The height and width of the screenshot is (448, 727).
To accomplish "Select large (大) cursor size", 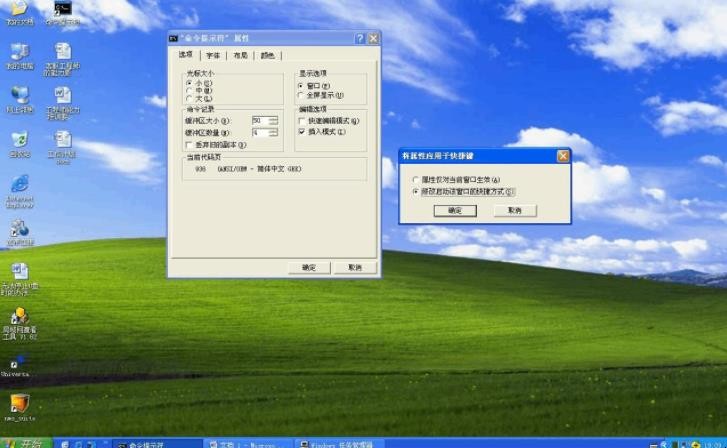I will (x=199, y=98).
